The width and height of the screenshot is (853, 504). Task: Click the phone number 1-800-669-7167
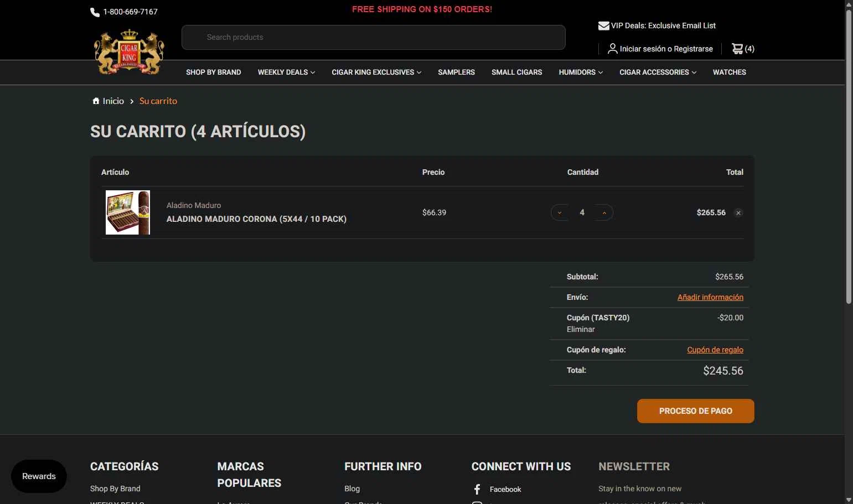click(130, 12)
